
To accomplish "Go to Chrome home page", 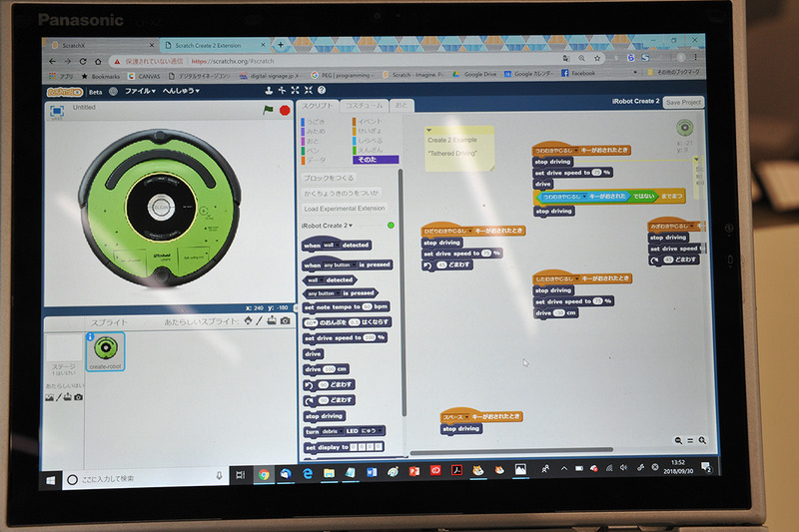I will (98, 62).
